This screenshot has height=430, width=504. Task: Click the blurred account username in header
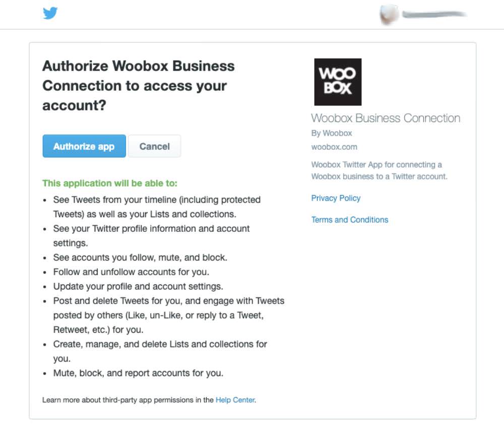coord(434,14)
